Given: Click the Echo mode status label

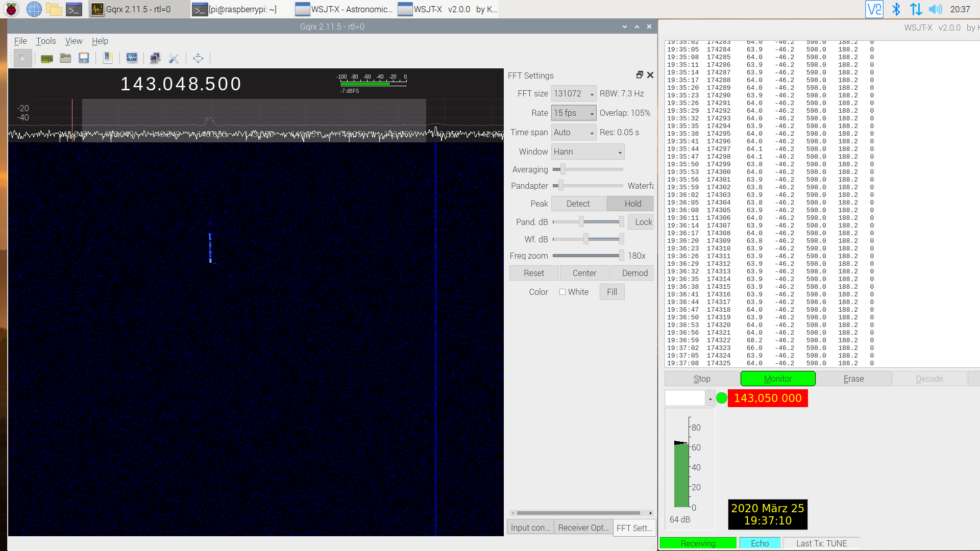Looking at the screenshot, I should [759, 543].
